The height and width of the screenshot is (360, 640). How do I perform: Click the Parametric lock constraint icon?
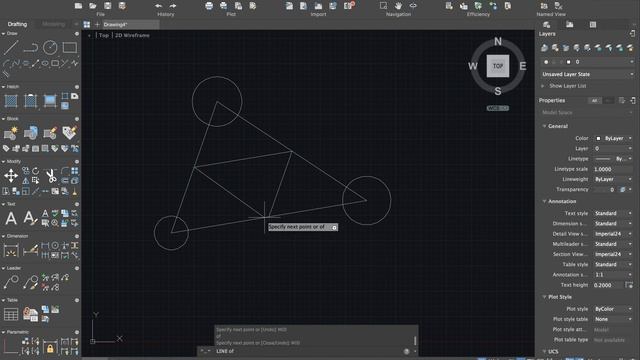pos(50,347)
